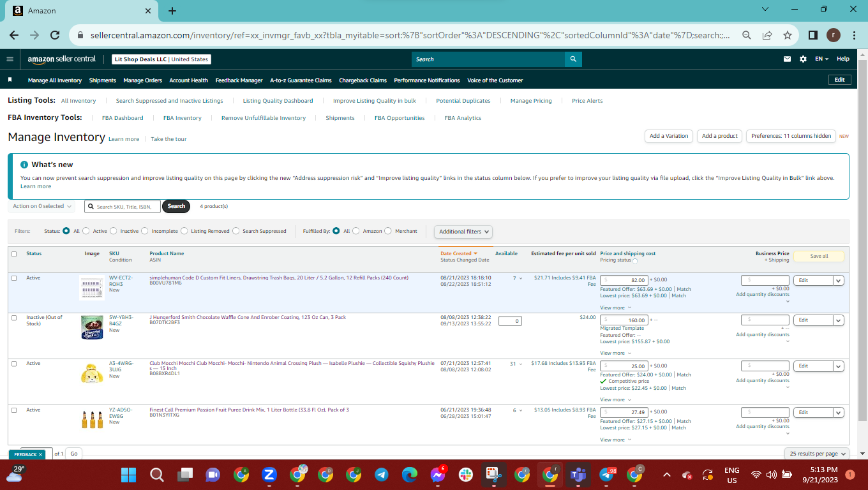868x490 pixels.
Task: Open the Isabelle Plushie product thumbnail
Action: tap(92, 373)
